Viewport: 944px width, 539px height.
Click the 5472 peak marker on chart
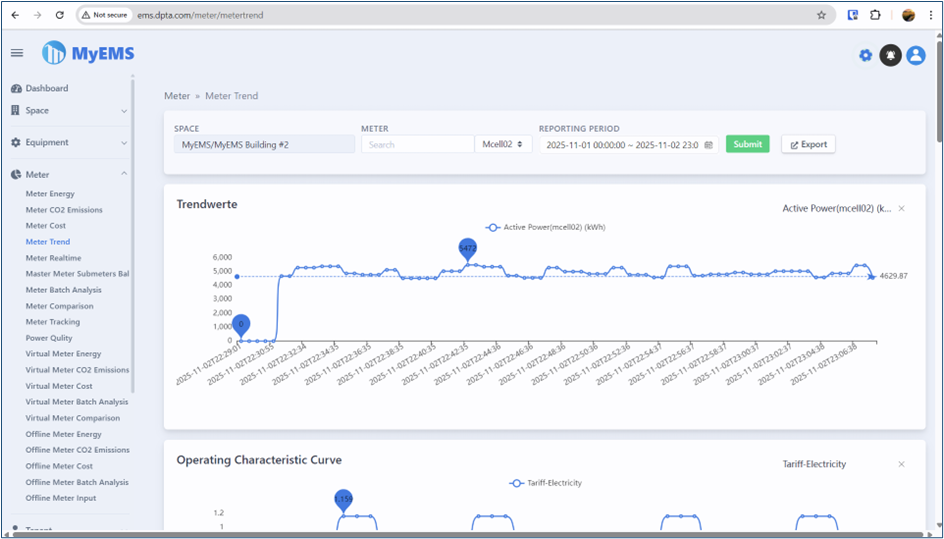pyautogui.click(x=468, y=248)
